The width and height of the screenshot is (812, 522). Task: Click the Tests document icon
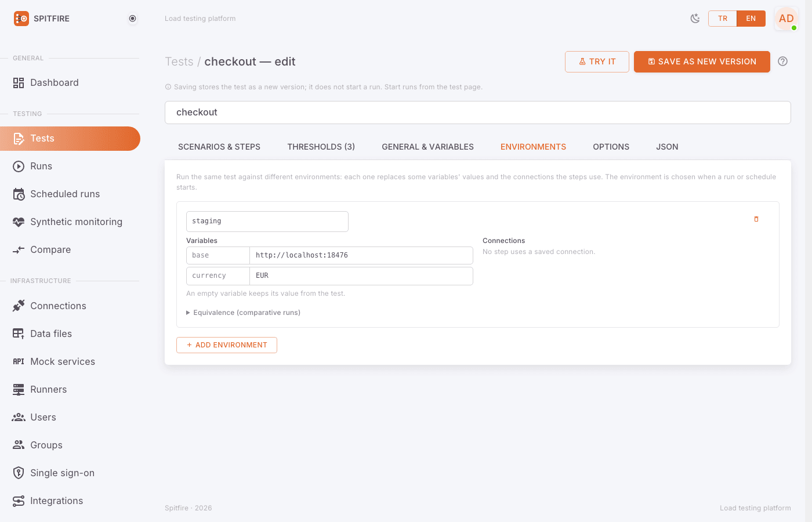(x=19, y=139)
